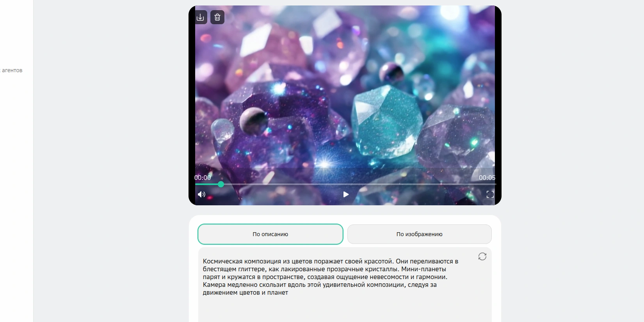The height and width of the screenshot is (322, 644).
Task: Download the generated crystal video
Action: click(x=200, y=17)
